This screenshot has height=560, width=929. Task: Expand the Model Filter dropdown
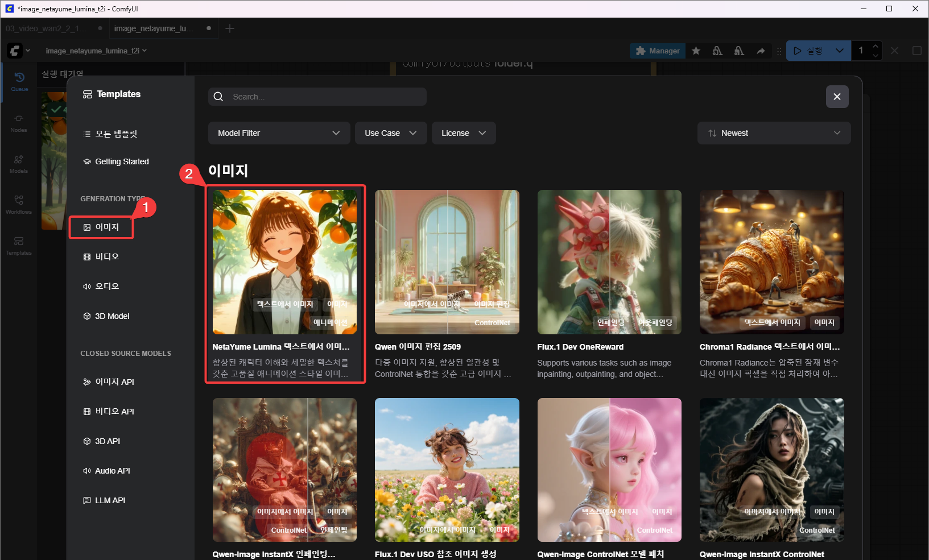(x=279, y=133)
